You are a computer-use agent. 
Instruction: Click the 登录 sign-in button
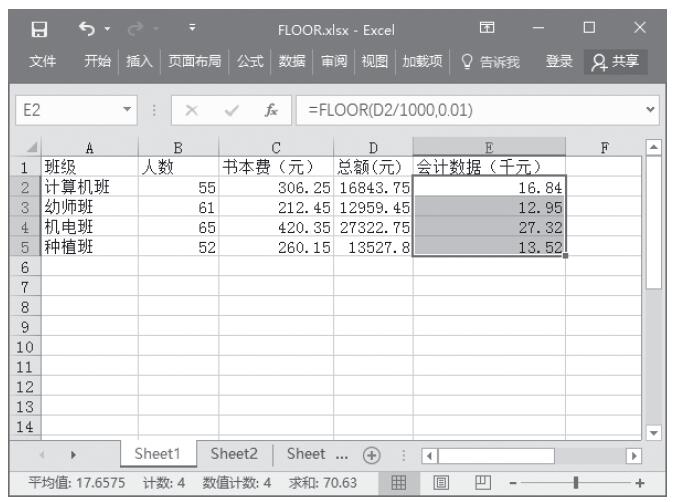click(x=559, y=62)
